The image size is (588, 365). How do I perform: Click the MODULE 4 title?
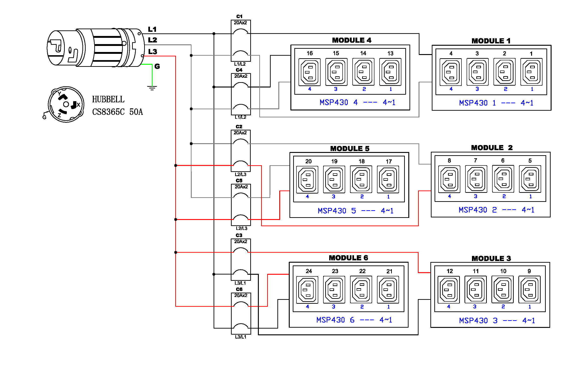(351, 40)
